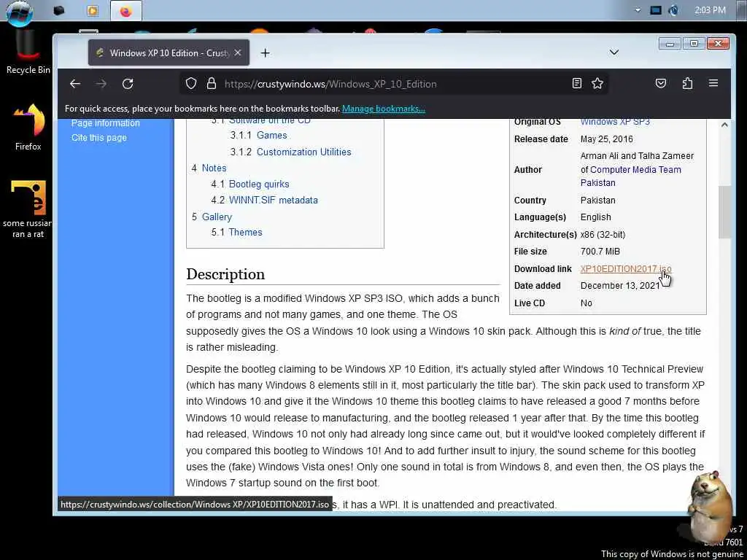Reload the page with the refresh icon
Image resolution: width=747 pixels, height=560 pixels.
click(x=127, y=84)
